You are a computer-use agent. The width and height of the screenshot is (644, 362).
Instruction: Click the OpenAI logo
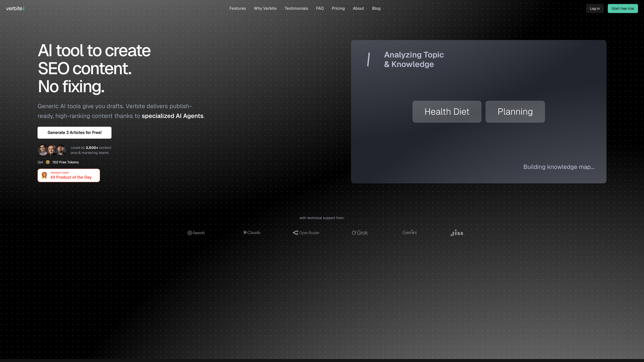tap(196, 233)
